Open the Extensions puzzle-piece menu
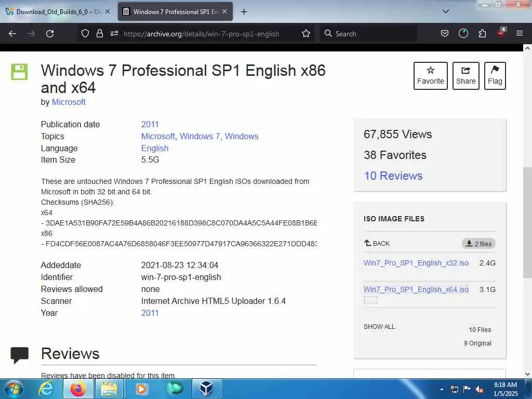 pos(482,34)
